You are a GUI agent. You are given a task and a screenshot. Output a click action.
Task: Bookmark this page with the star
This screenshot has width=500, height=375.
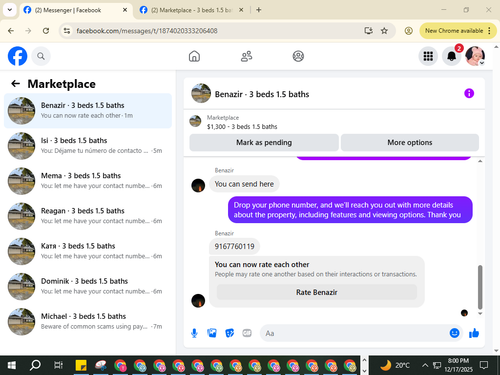[384, 31]
